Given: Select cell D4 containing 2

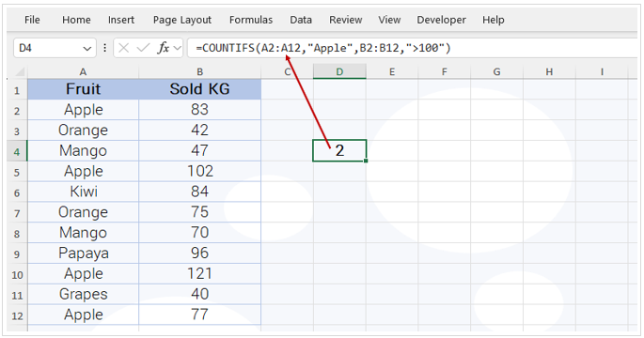Looking at the screenshot, I should click(x=339, y=150).
